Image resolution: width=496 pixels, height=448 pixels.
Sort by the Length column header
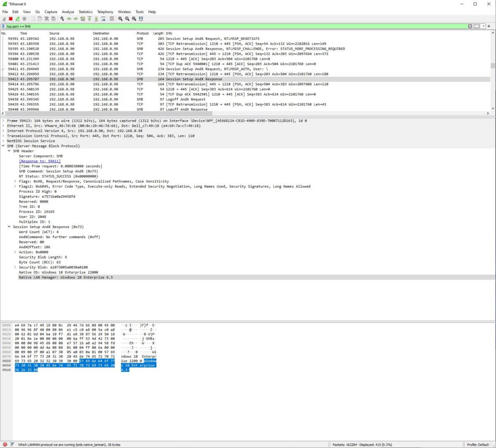(158, 33)
